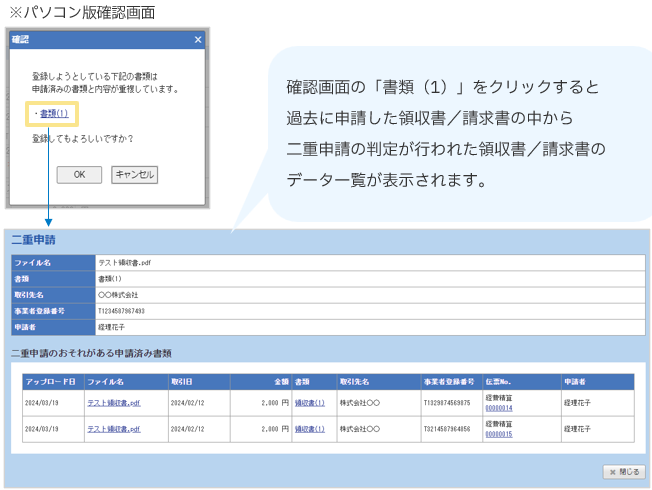The image size is (652, 490).
Task: Click the 伝票No. column header
Action: (499, 381)
